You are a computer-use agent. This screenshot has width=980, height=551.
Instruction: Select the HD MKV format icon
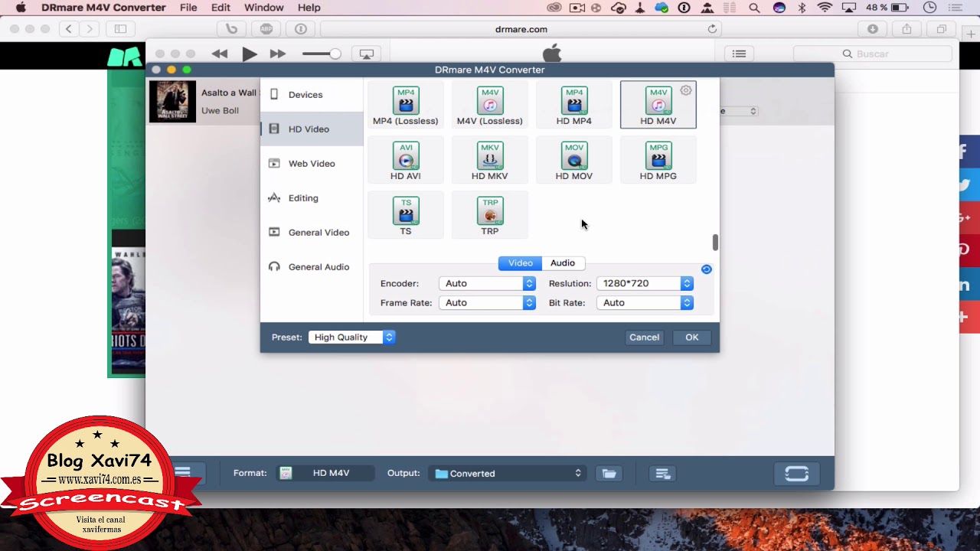tap(489, 161)
